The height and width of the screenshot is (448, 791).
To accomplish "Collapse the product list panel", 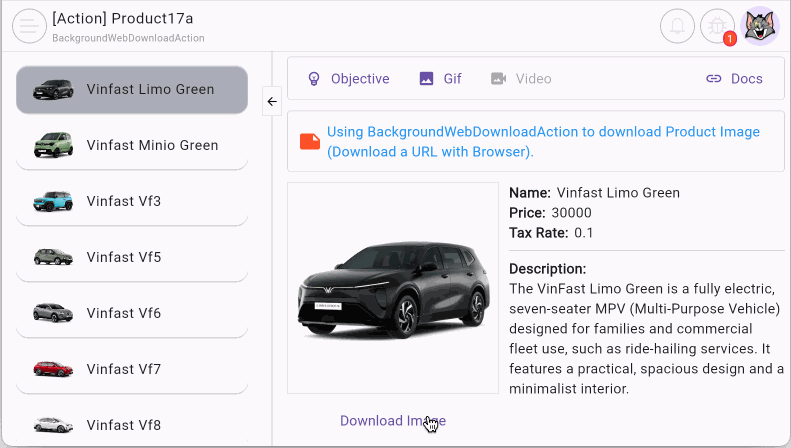I will pyautogui.click(x=272, y=101).
